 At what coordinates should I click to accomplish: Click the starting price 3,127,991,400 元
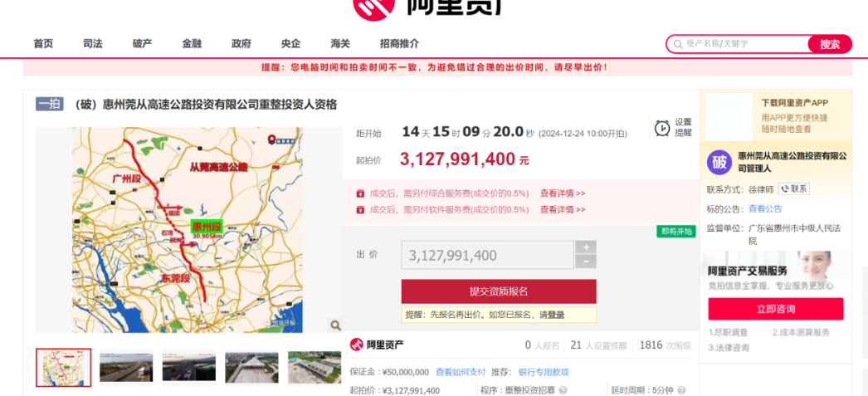pos(465,159)
